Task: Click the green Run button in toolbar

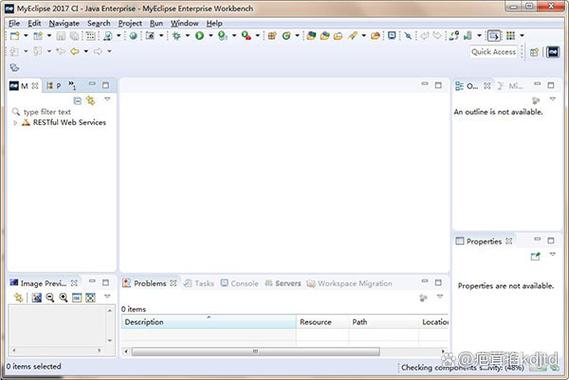Action: pos(199,36)
